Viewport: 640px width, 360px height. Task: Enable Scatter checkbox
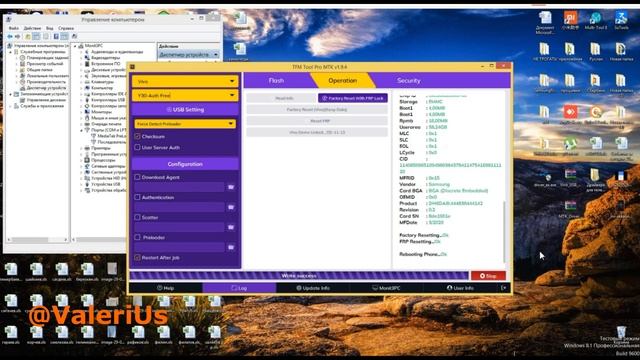(x=138, y=217)
